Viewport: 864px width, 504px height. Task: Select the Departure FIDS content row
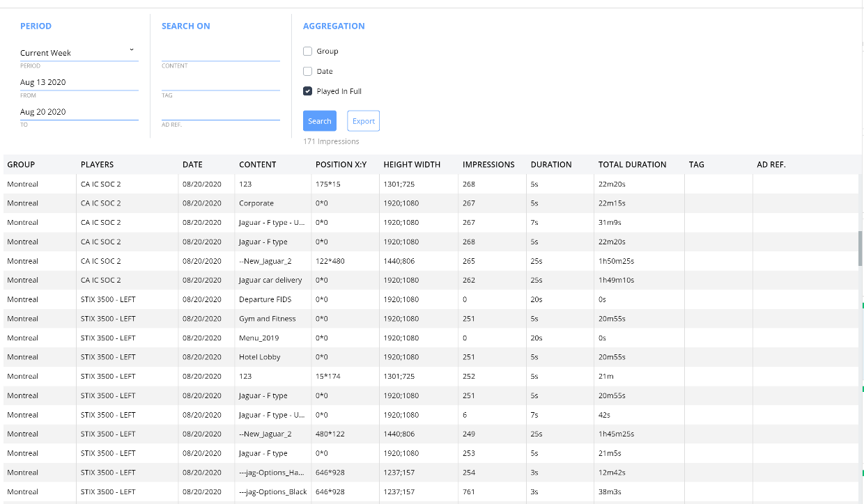(265, 299)
